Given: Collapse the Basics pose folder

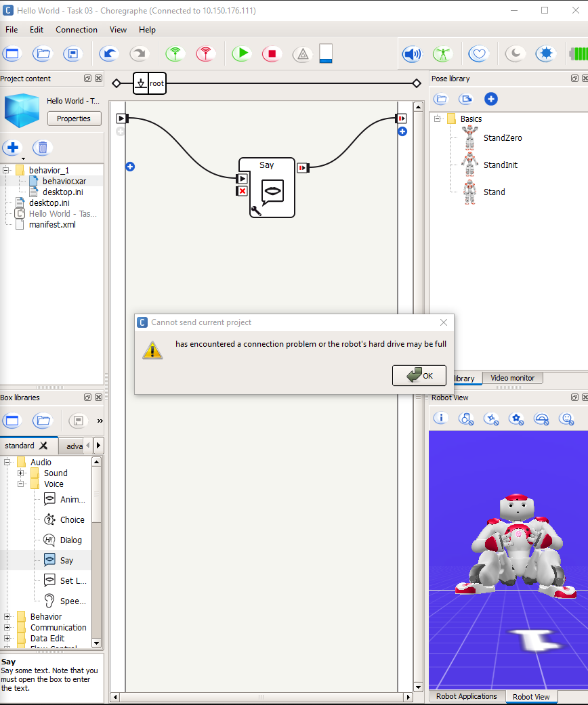Looking at the screenshot, I should click(437, 119).
